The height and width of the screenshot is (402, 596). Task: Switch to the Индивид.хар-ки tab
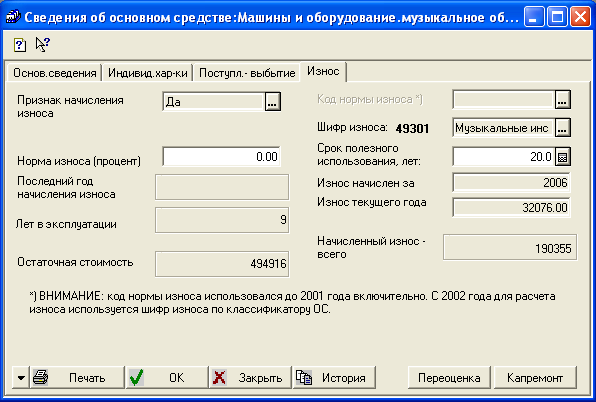coord(147,73)
